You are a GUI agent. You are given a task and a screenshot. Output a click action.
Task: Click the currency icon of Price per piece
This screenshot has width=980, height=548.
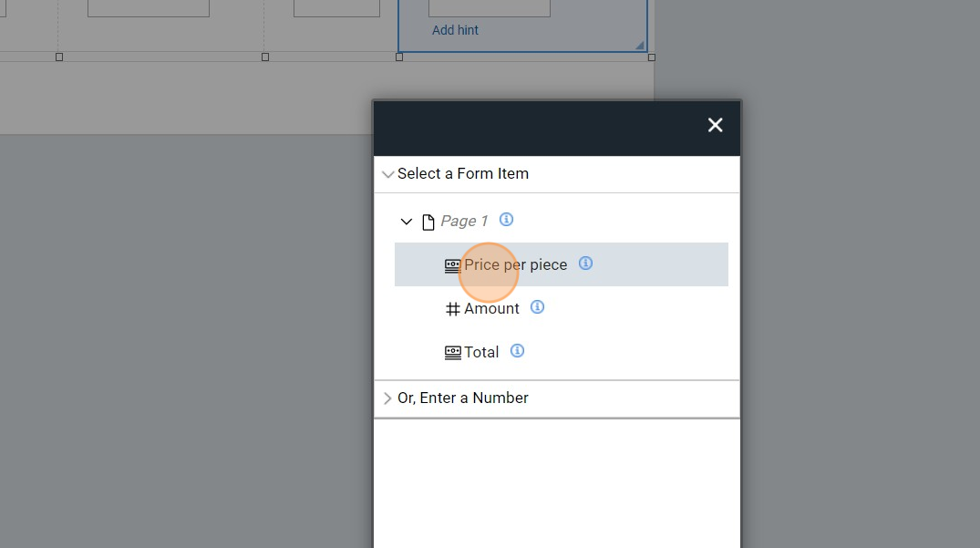[x=452, y=265]
